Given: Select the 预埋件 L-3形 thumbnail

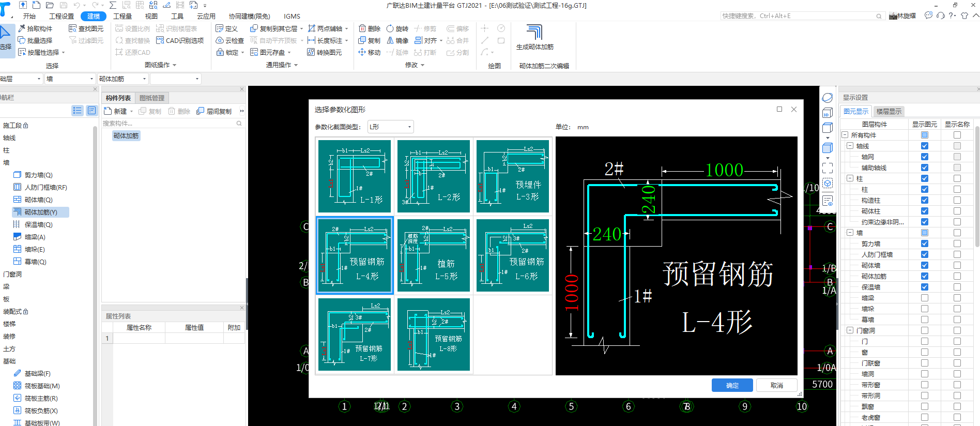Looking at the screenshot, I should point(513,176).
